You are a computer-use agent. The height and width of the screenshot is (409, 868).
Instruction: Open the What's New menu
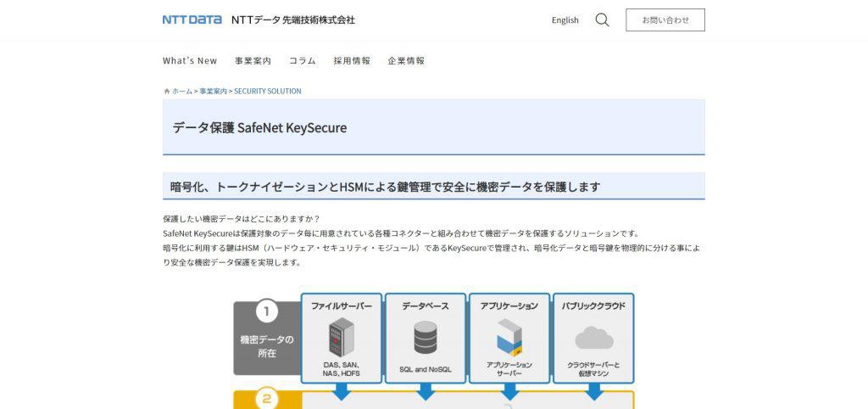[x=190, y=61]
